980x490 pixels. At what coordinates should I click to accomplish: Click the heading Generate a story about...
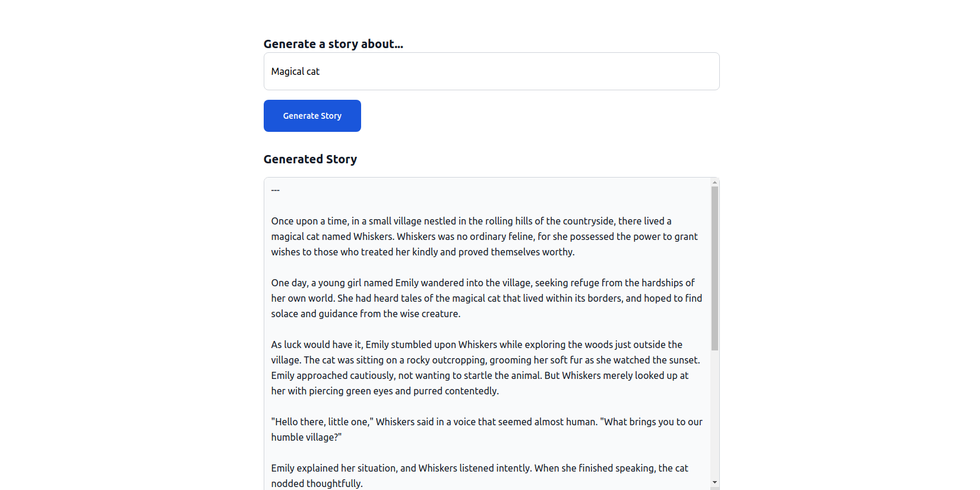point(333,43)
